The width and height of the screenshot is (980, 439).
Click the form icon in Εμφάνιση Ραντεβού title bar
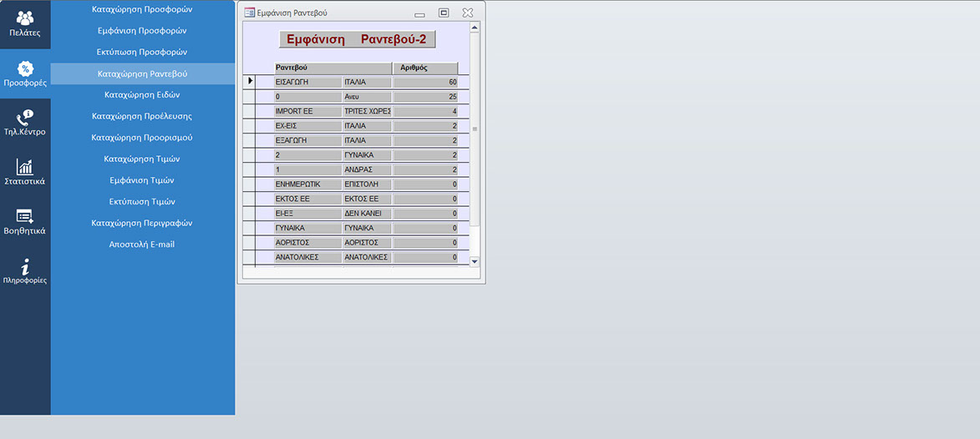pyautogui.click(x=249, y=13)
